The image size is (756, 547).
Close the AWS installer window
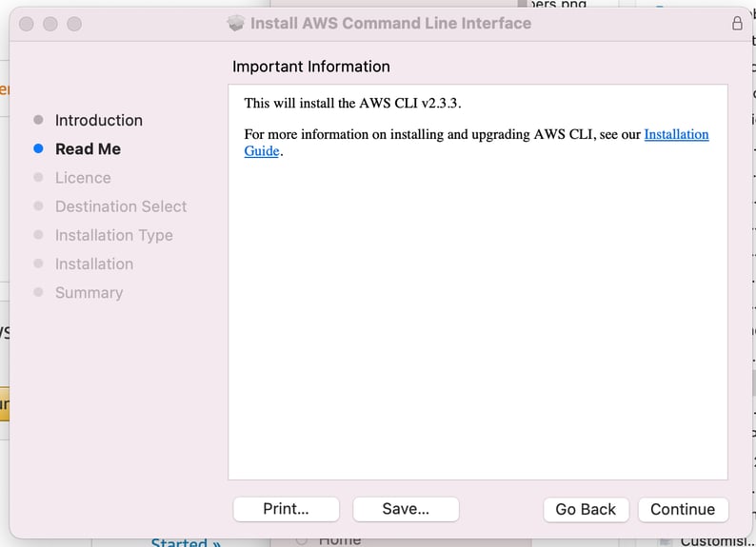[x=27, y=24]
